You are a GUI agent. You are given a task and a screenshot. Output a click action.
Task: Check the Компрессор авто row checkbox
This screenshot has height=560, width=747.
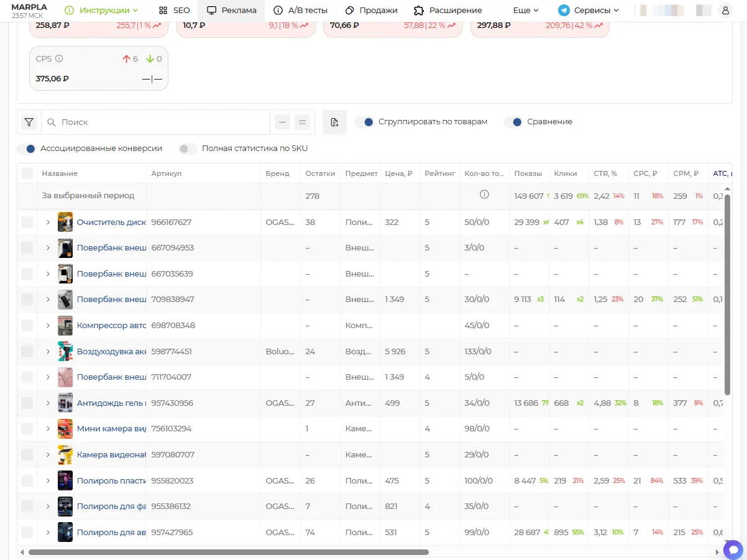(x=27, y=325)
